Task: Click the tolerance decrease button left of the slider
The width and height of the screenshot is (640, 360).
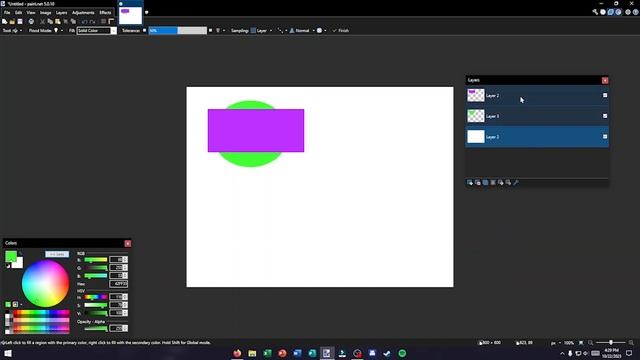Action: pos(144,31)
